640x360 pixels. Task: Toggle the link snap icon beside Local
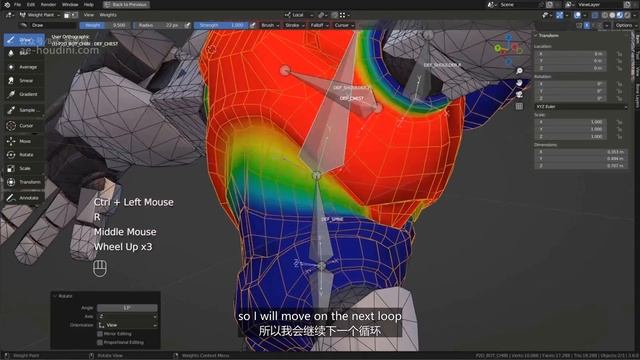click(322, 15)
